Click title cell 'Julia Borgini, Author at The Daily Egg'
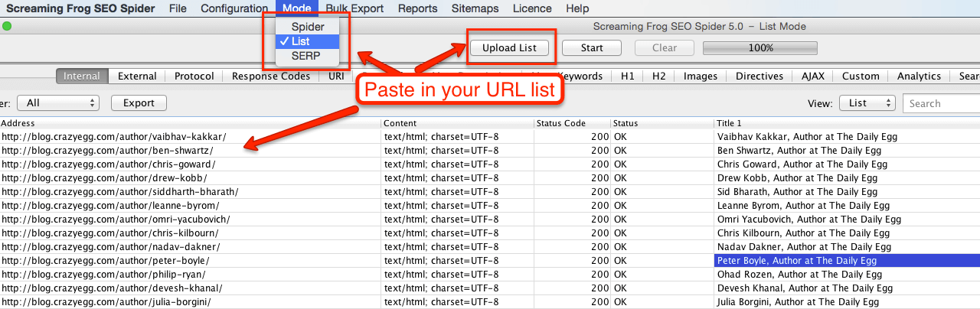 (847, 302)
